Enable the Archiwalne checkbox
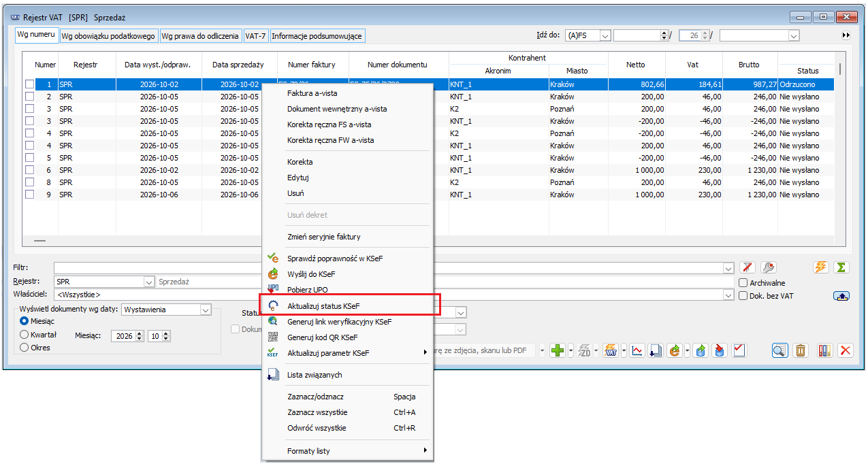Viewport: 868px width, 466px height. coord(743,283)
